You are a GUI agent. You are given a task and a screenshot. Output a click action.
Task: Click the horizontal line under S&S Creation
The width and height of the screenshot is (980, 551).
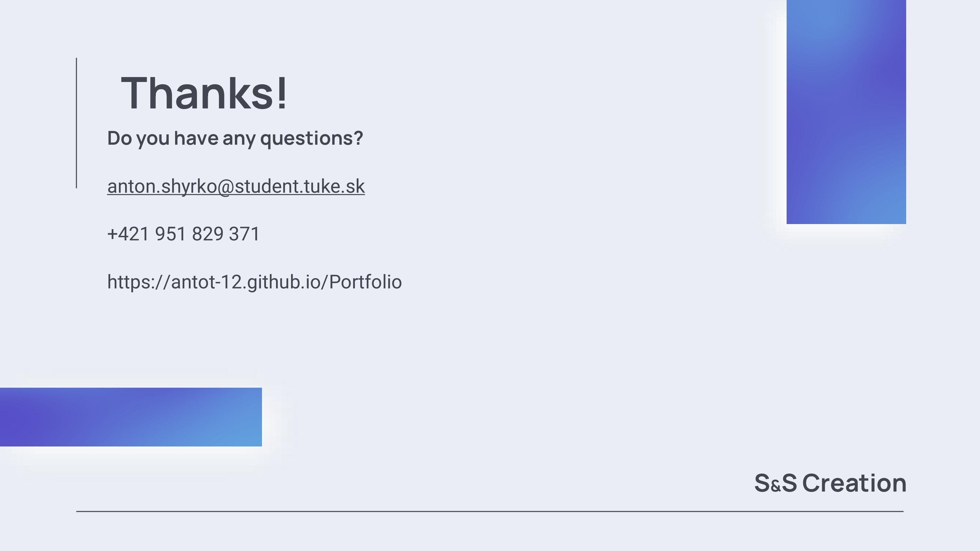(x=490, y=511)
